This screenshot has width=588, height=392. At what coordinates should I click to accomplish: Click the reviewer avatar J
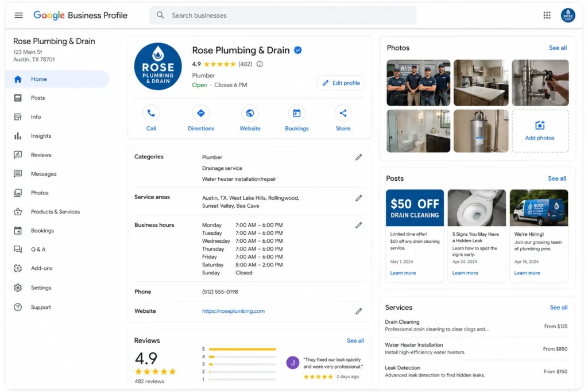tap(292, 362)
